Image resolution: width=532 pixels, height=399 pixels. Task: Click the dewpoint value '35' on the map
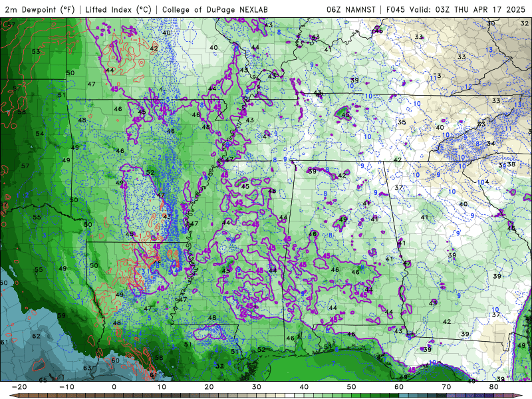coord(402,122)
